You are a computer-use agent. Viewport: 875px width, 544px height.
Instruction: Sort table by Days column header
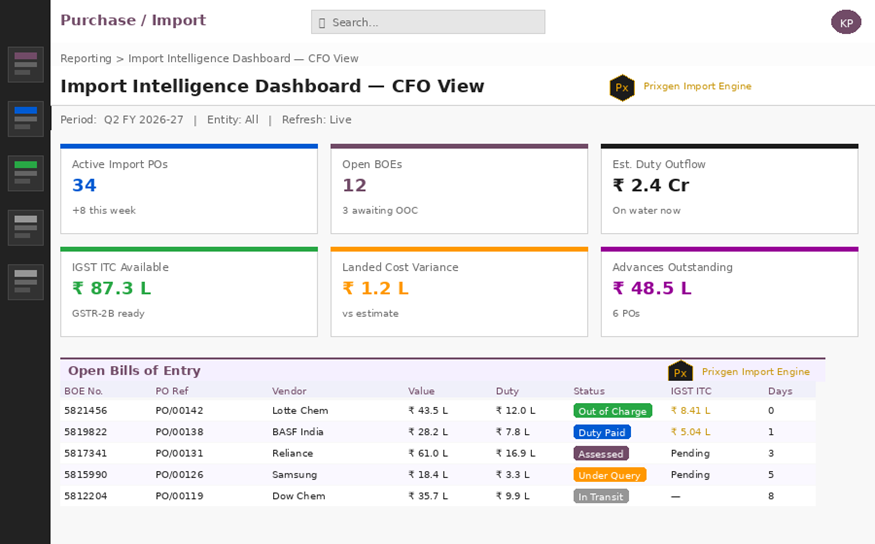pyautogui.click(x=780, y=391)
